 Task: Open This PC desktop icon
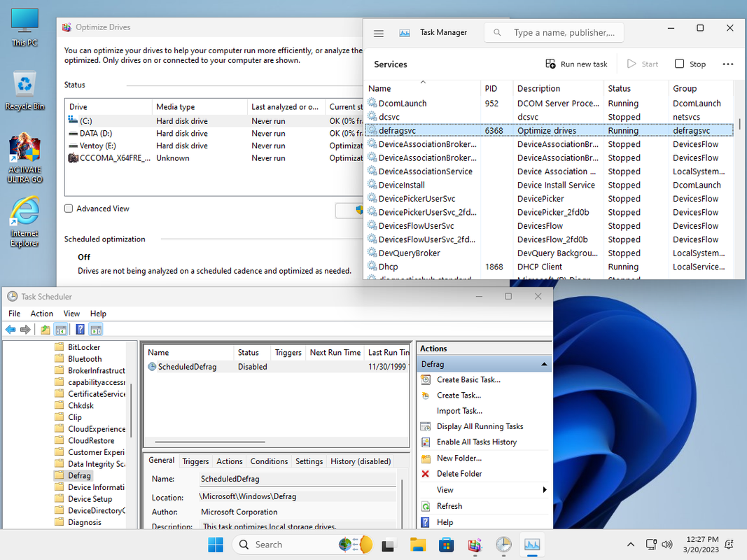25,27
